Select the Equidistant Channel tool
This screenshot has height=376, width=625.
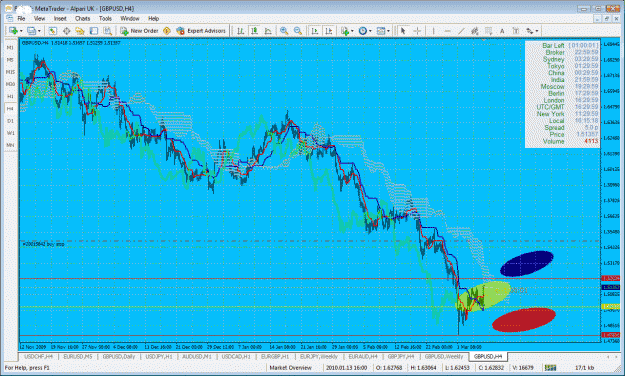click(x=475, y=31)
